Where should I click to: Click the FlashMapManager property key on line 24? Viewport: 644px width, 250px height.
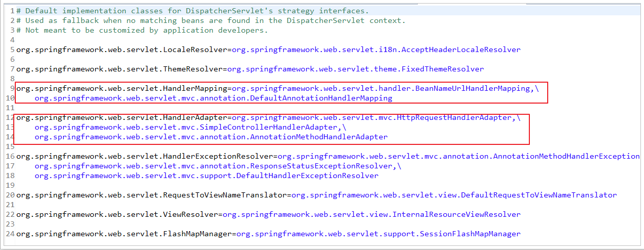[124, 234]
